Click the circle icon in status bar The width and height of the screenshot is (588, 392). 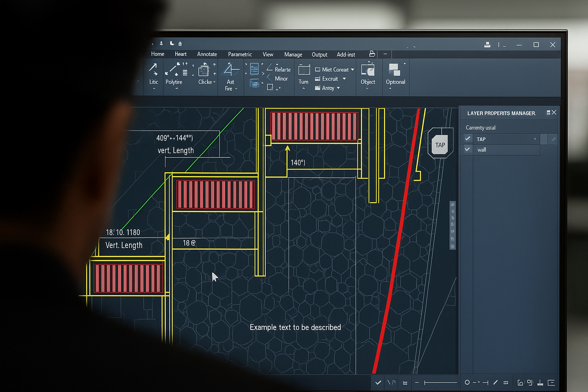tap(467, 382)
